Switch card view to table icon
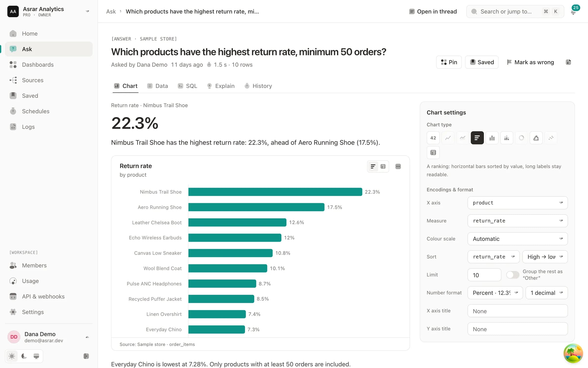This screenshot has height=368, width=588. (383, 167)
